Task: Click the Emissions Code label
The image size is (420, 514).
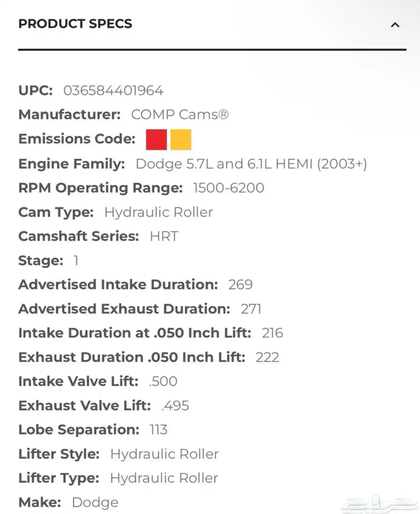Action: (77, 139)
